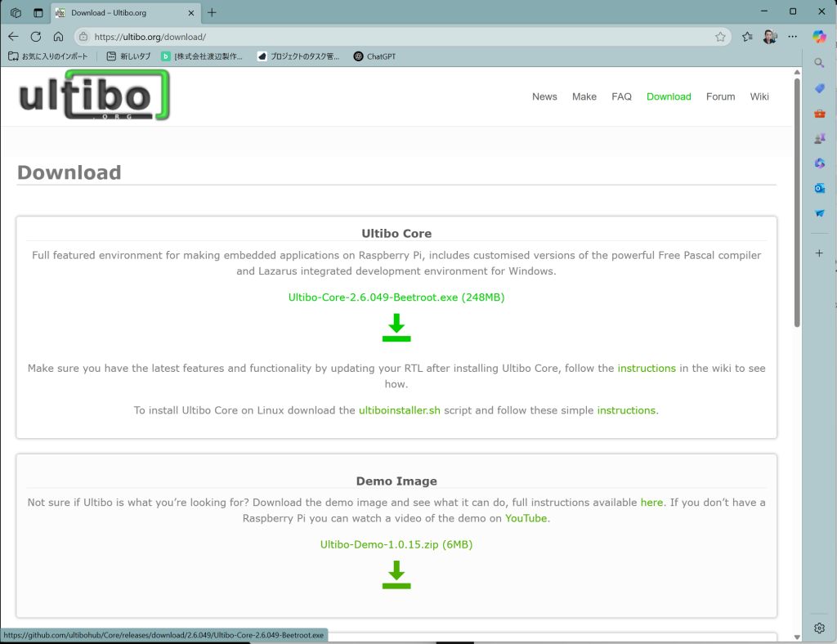The image size is (837, 644).
Task: Select the Download – Ultibo.org browser tab
Action: (125, 13)
